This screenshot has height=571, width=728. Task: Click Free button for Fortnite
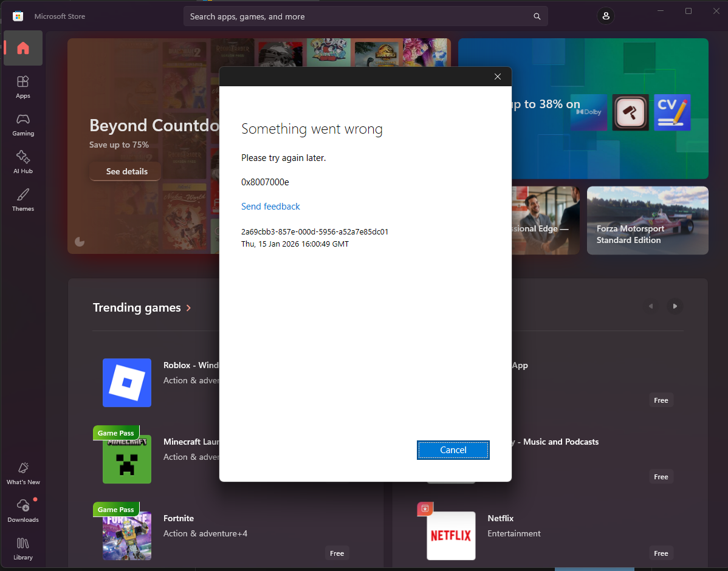337,553
